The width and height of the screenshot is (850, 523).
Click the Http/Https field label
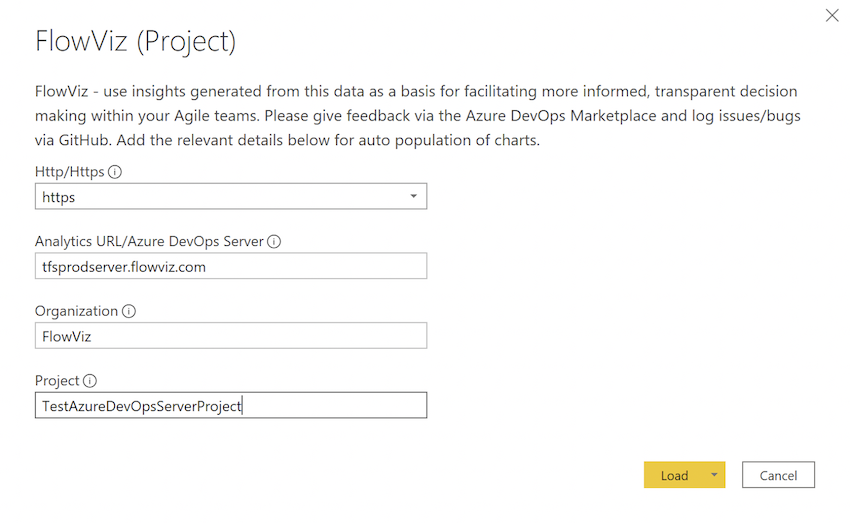pyautogui.click(x=69, y=172)
